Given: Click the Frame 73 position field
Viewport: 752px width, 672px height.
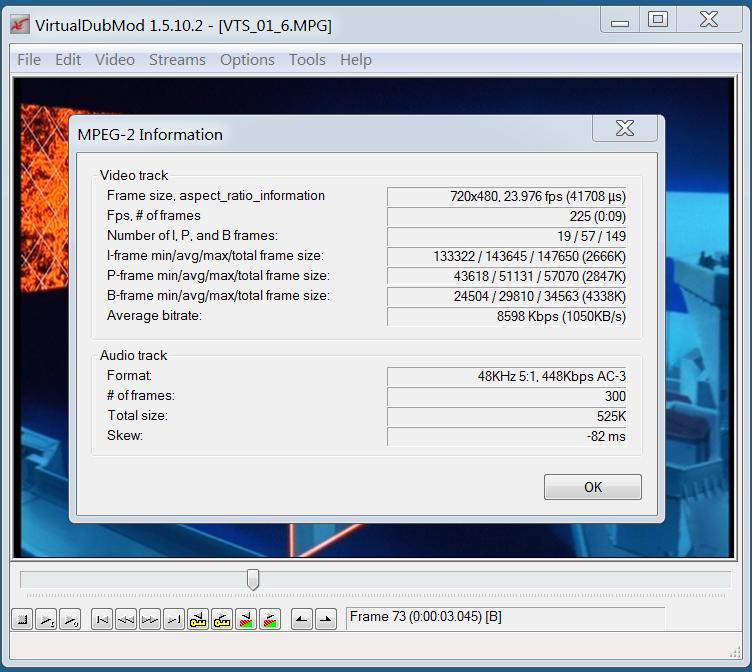Looking at the screenshot, I should pos(505,618).
